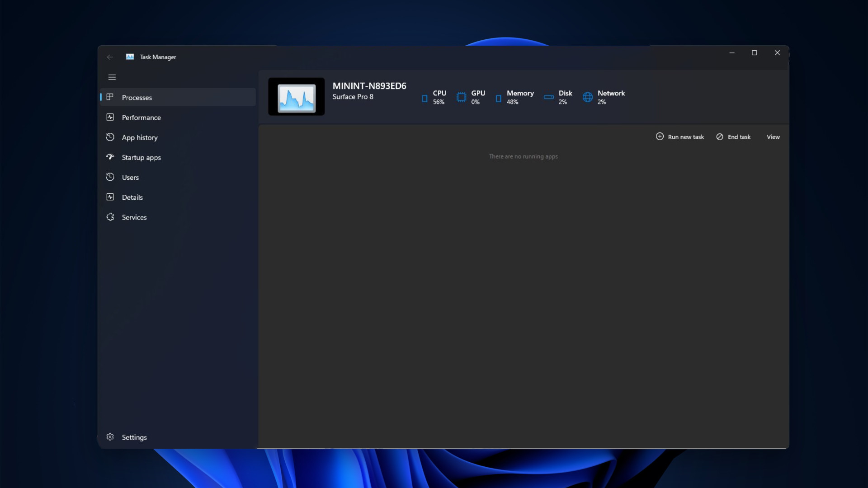Open Settings at sidebar bottom

coord(134,437)
